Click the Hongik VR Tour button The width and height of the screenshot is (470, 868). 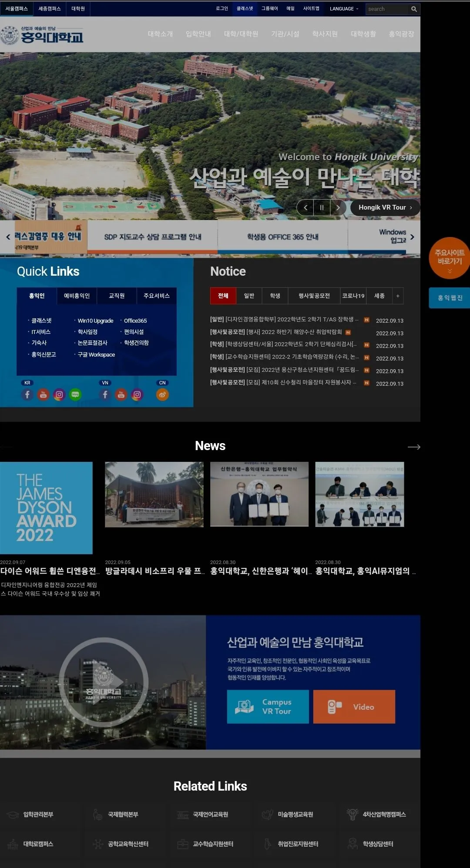pyautogui.click(x=385, y=207)
